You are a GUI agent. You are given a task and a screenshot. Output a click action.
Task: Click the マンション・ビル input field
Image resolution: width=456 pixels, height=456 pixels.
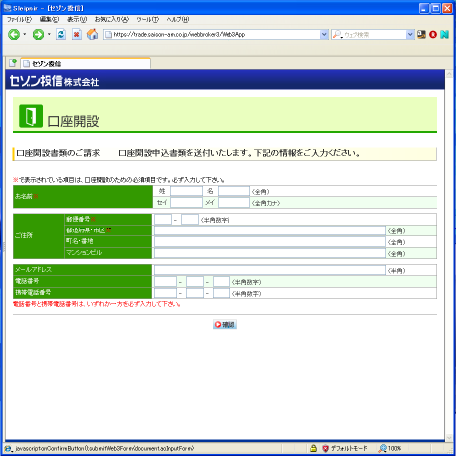pyautogui.click(x=270, y=253)
